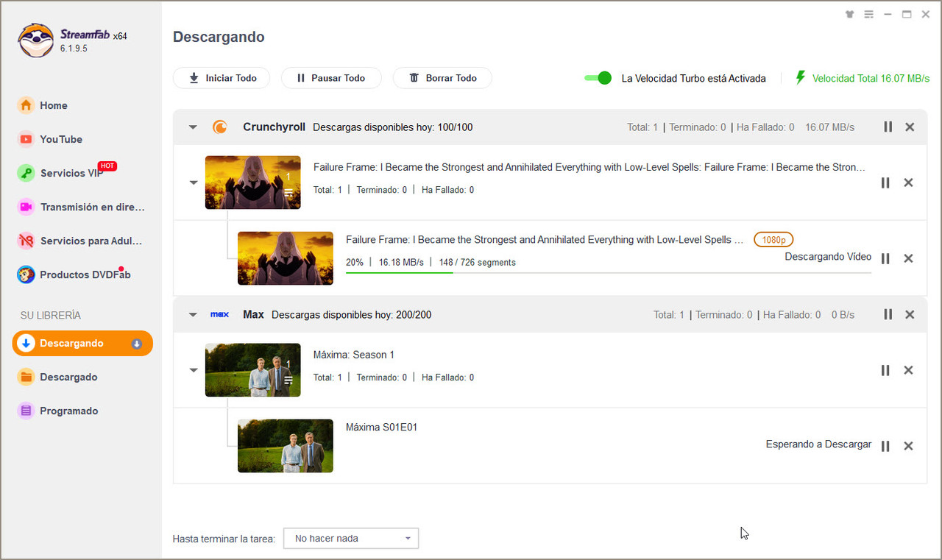The height and width of the screenshot is (560, 942).
Task: Click Iniciar Todo button
Action: 222,78
